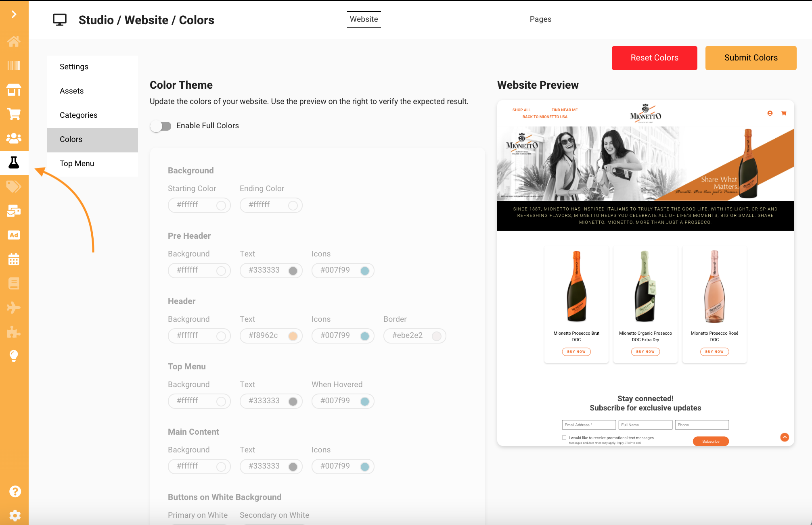The width and height of the screenshot is (812, 525).
Task: Click the hero banner image in preview
Action: click(x=645, y=164)
